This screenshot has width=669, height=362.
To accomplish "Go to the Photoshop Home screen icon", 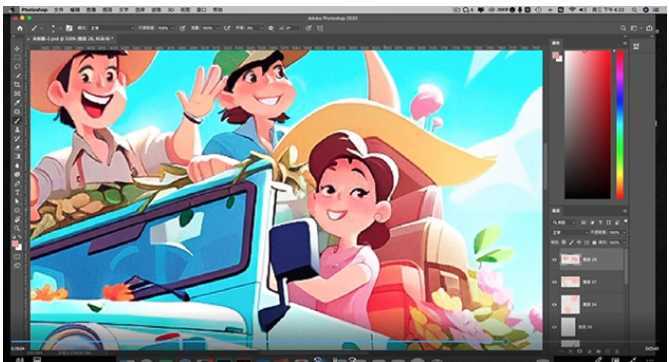I will (20, 28).
